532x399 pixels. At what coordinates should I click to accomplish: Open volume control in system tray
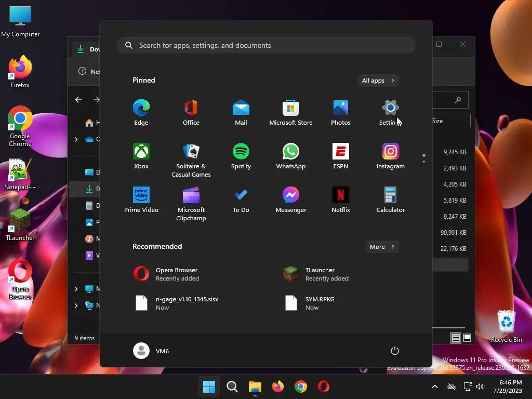pos(480,387)
